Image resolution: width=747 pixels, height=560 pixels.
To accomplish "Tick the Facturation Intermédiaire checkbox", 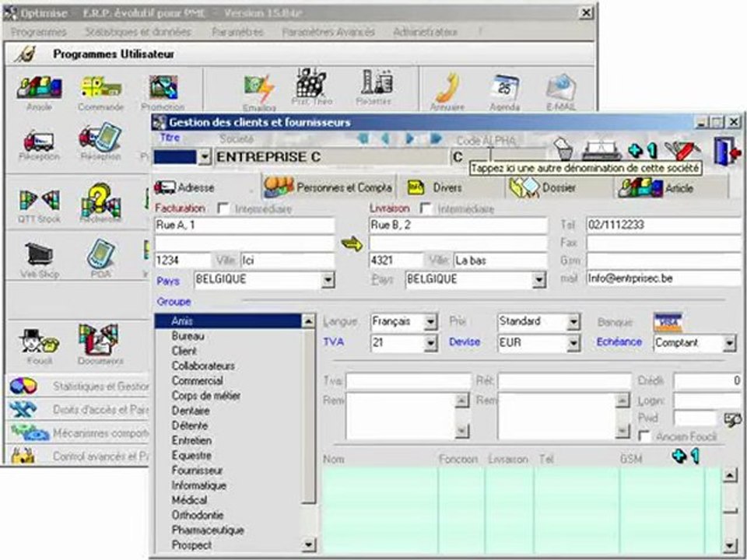I will point(223,208).
